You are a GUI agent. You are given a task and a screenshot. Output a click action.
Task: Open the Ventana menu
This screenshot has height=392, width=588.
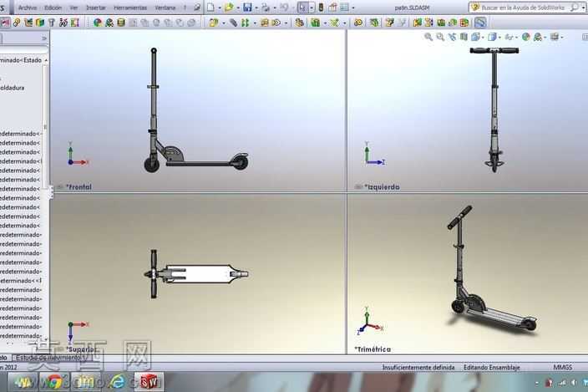point(165,8)
